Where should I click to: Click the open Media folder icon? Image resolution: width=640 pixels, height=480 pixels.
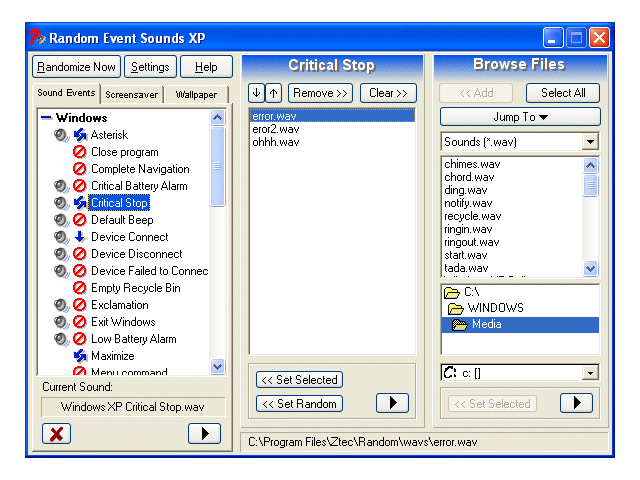[460, 325]
